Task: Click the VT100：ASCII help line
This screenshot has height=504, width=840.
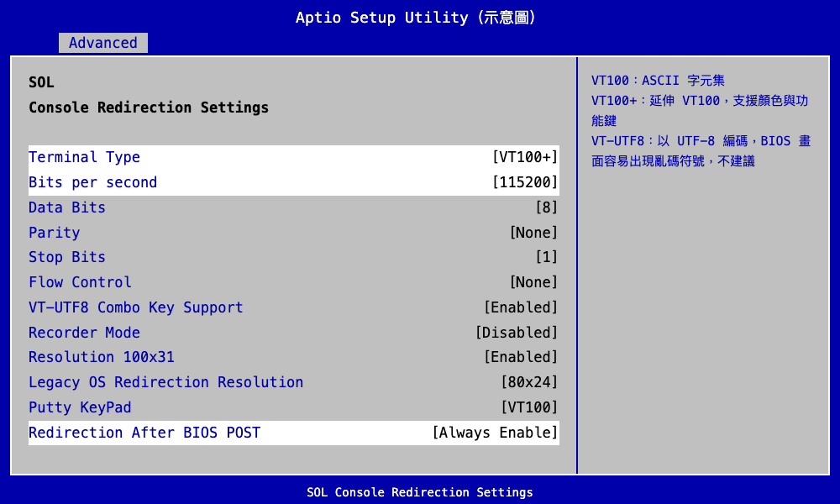Action: tap(658, 81)
